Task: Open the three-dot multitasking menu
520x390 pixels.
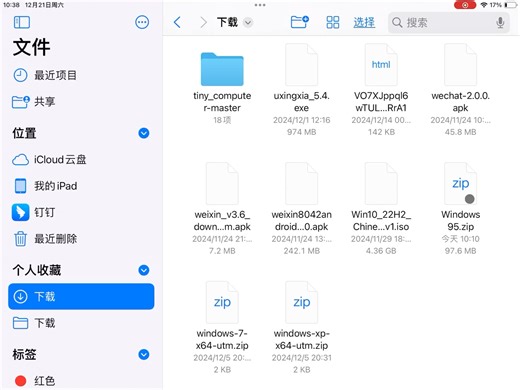Action: [x=260, y=5]
